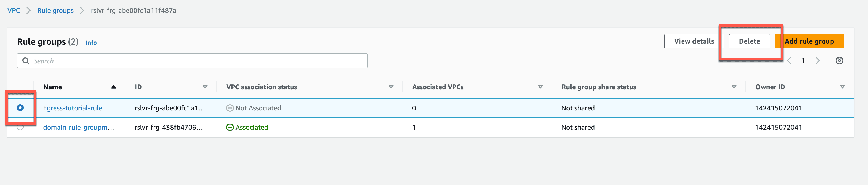Sort by VPC association status arrow

391,87
